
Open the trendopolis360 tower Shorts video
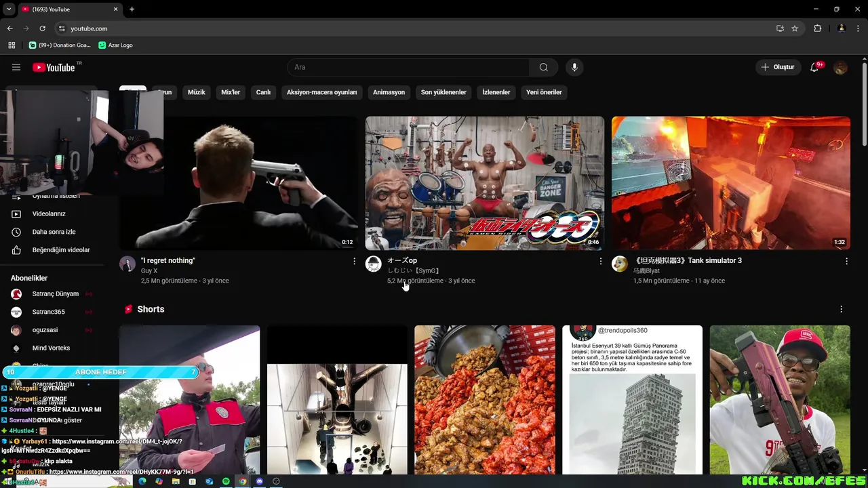(x=632, y=400)
